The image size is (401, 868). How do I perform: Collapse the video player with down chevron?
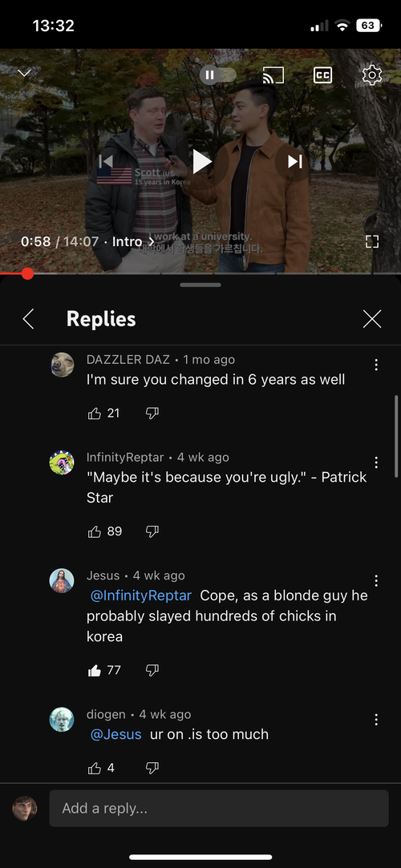click(x=24, y=73)
